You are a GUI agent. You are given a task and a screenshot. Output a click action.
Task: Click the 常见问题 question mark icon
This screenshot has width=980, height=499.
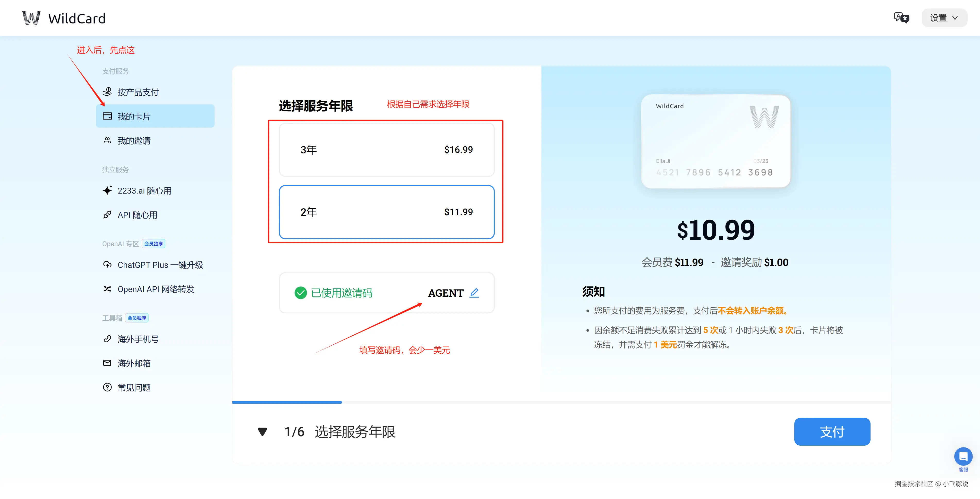107,387
